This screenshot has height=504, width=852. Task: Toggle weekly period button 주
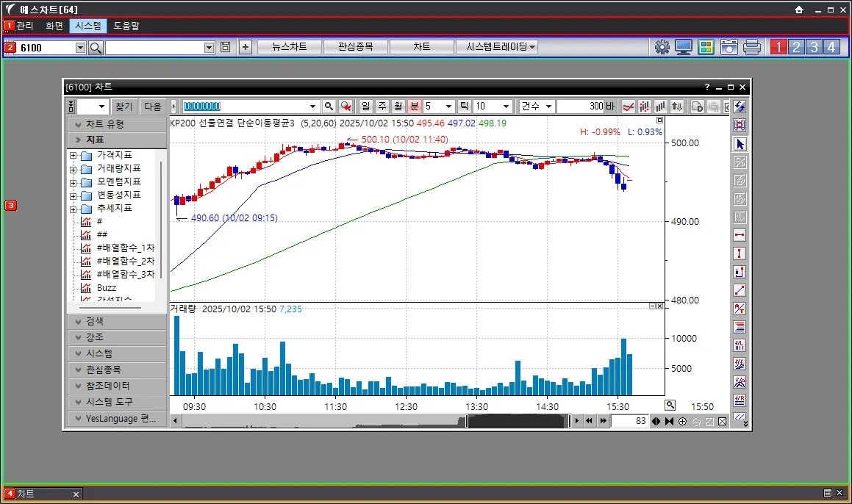382,107
